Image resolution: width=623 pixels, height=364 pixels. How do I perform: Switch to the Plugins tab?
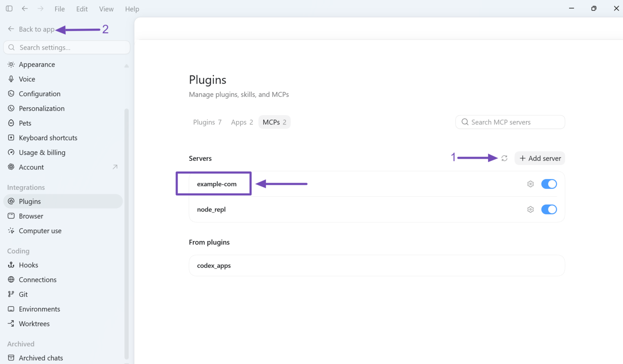tap(207, 122)
